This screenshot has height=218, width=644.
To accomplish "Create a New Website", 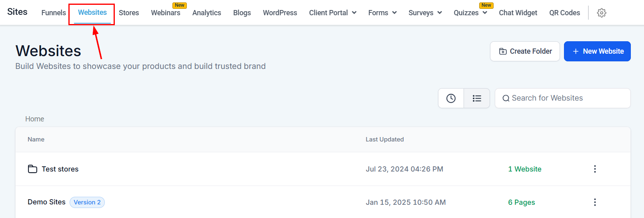I will coord(597,51).
